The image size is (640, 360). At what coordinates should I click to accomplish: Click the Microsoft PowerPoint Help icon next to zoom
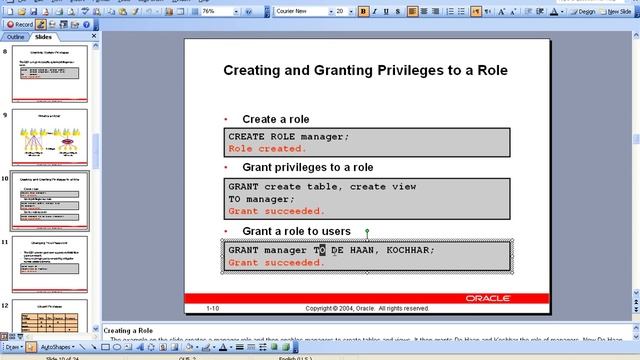[249, 12]
